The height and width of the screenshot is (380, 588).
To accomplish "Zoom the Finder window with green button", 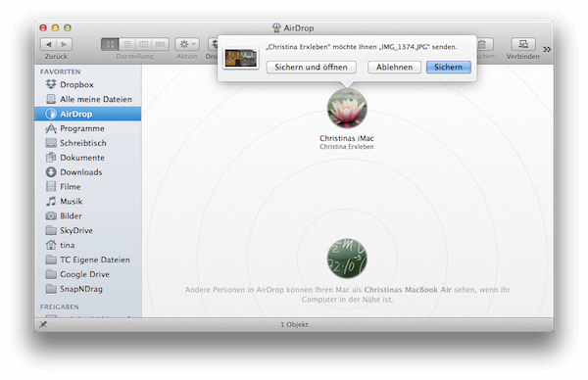I will [x=68, y=27].
